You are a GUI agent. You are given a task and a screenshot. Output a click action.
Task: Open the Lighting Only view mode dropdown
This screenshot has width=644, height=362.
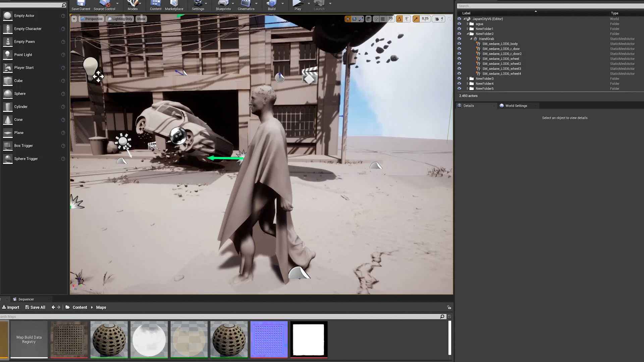coord(120,19)
